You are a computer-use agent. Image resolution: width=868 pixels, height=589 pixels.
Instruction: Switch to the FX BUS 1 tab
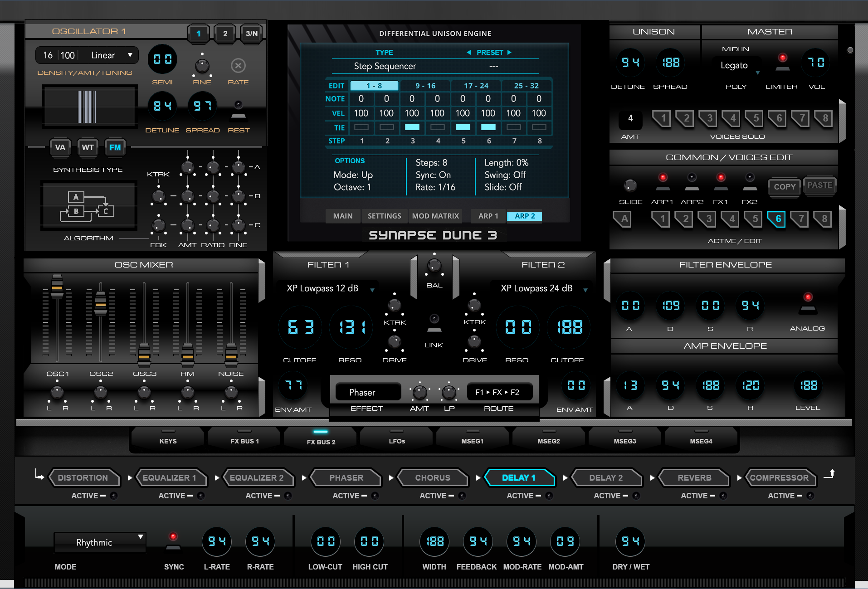[x=244, y=439]
